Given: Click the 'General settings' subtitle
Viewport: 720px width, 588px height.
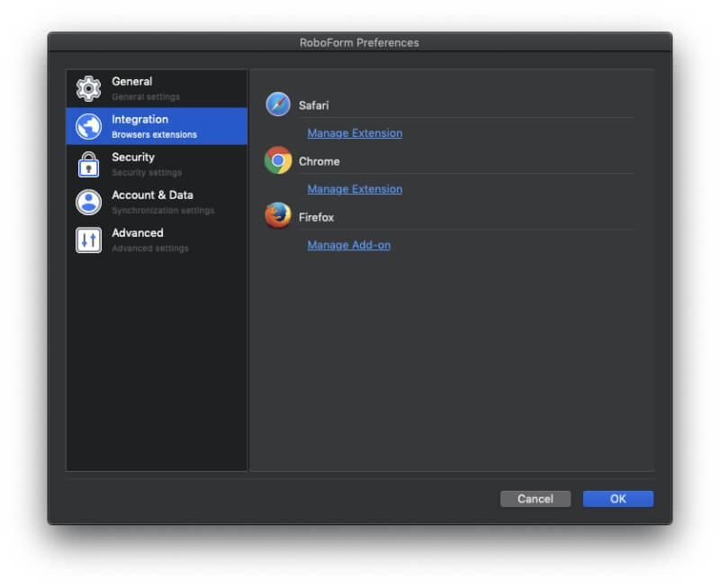Looking at the screenshot, I should pos(146,97).
